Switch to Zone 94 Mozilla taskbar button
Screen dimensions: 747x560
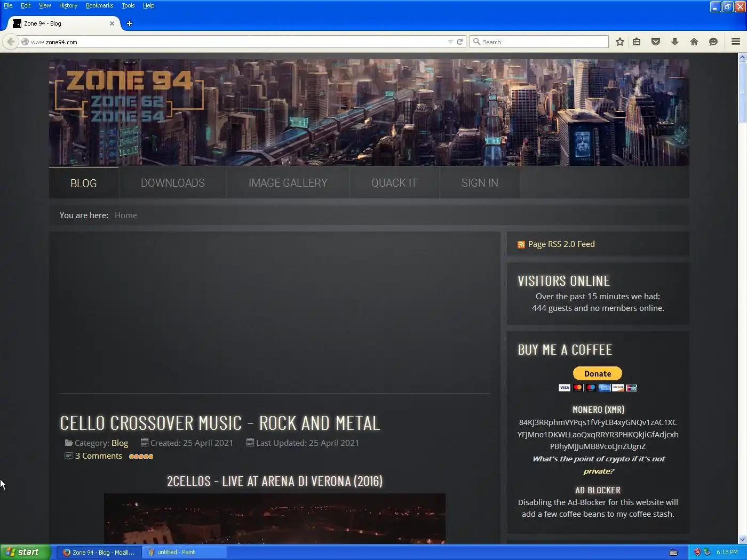pyautogui.click(x=99, y=552)
